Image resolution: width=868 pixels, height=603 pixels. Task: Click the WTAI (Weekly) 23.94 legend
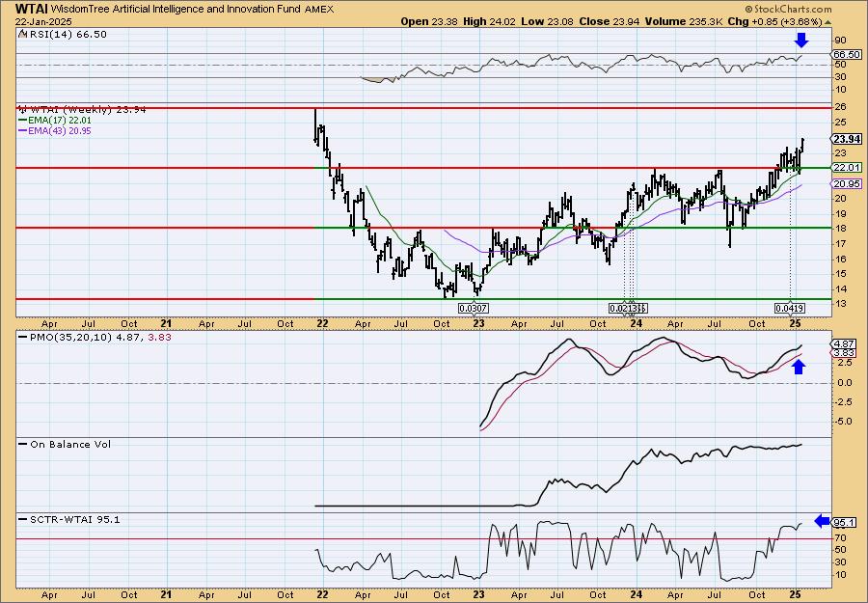tap(88, 110)
